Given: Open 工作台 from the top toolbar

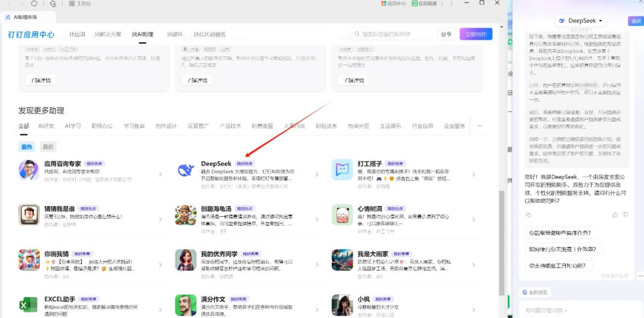Looking at the screenshot, I should 79,3.
